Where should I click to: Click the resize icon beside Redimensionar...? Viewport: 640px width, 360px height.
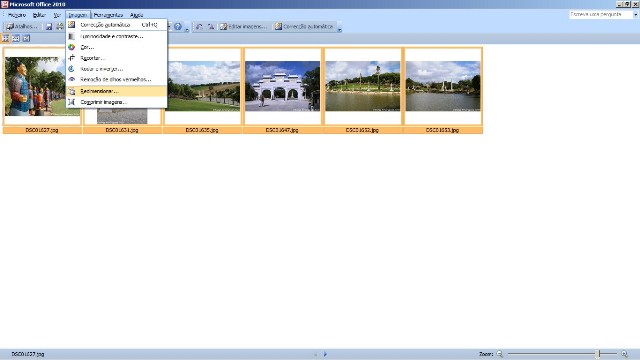(x=71, y=91)
